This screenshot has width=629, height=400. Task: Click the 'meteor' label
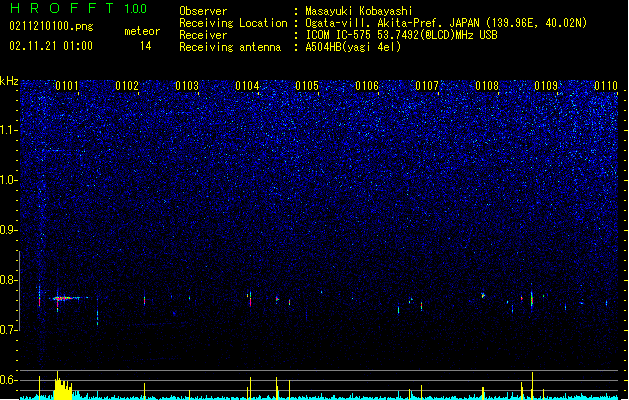tap(142, 31)
